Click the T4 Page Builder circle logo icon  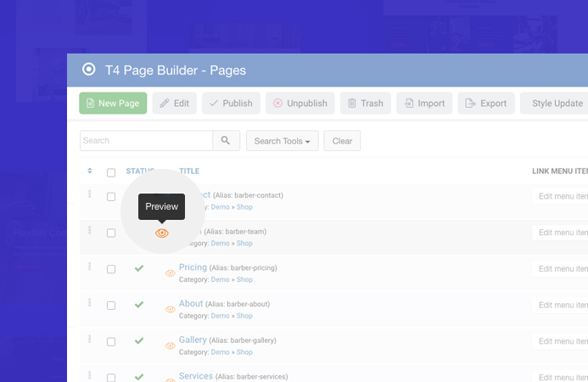pos(89,70)
